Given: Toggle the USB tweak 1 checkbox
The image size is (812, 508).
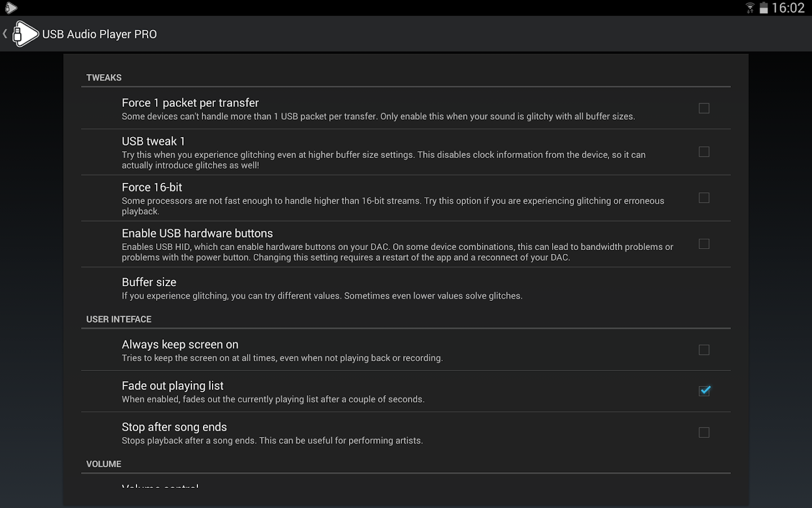Looking at the screenshot, I should pyautogui.click(x=704, y=152).
